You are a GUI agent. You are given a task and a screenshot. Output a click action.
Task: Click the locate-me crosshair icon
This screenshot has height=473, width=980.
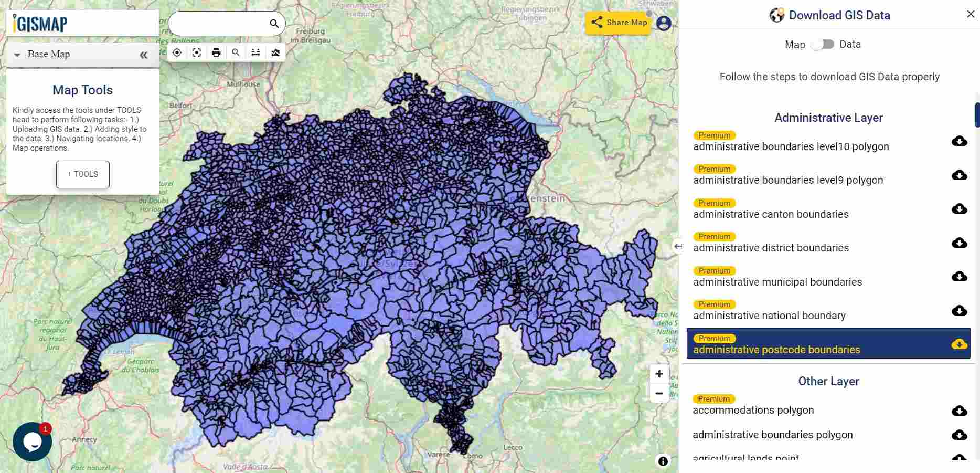tap(177, 52)
